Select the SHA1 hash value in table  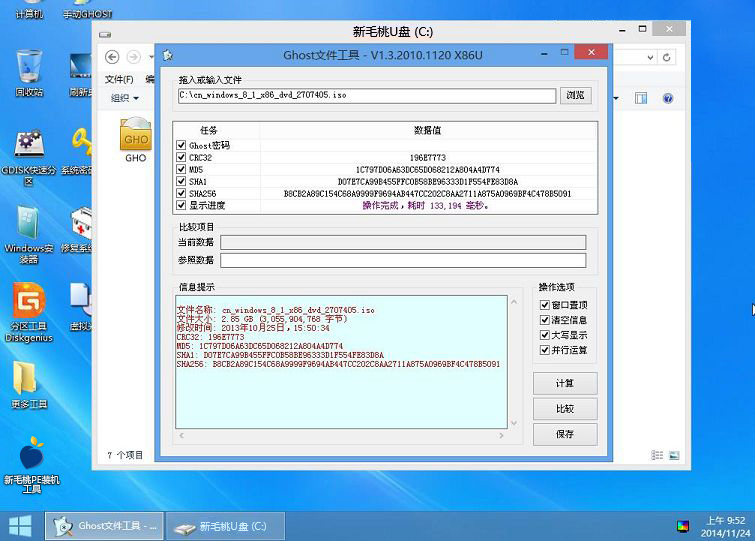pos(428,181)
